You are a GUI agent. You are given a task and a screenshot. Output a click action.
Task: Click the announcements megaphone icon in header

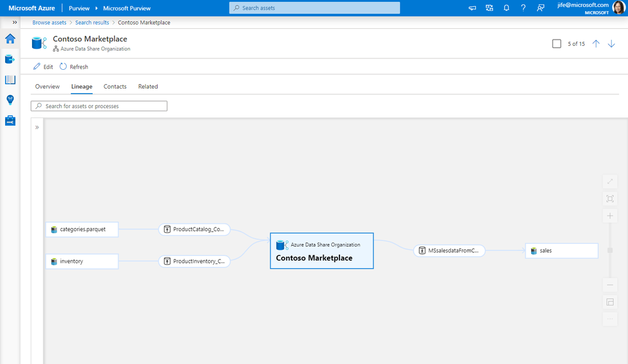[x=472, y=8]
